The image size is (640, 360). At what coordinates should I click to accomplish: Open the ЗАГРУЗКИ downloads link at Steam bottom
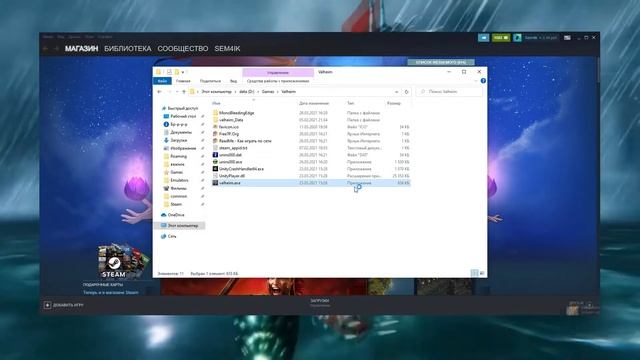[x=320, y=301]
